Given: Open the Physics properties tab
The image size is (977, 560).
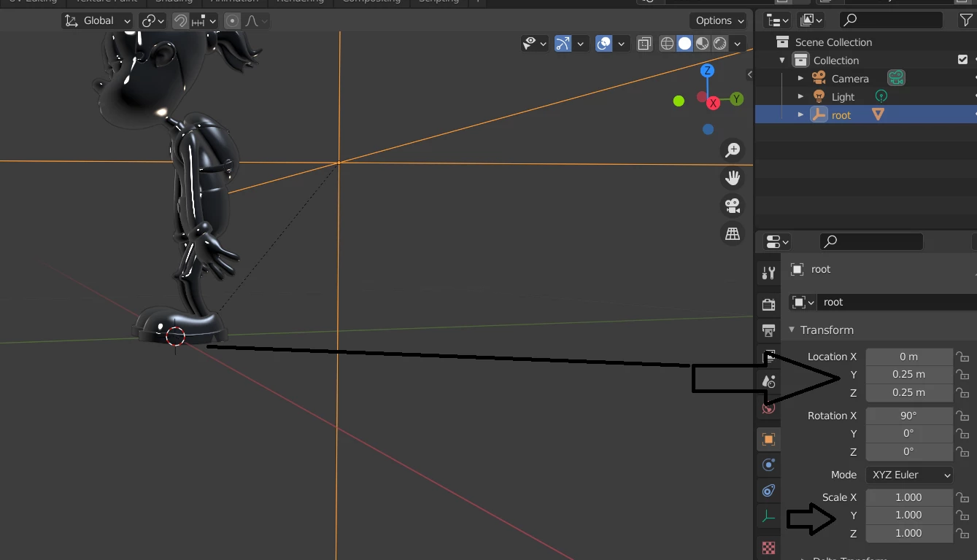Looking at the screenshot, I should pos(768,464).
